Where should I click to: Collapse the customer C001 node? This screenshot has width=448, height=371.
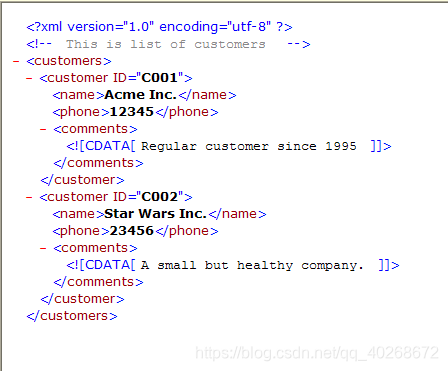[29, 78]
